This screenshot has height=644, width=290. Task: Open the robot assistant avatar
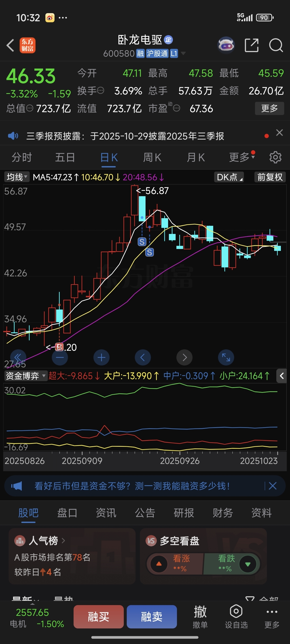226,45
